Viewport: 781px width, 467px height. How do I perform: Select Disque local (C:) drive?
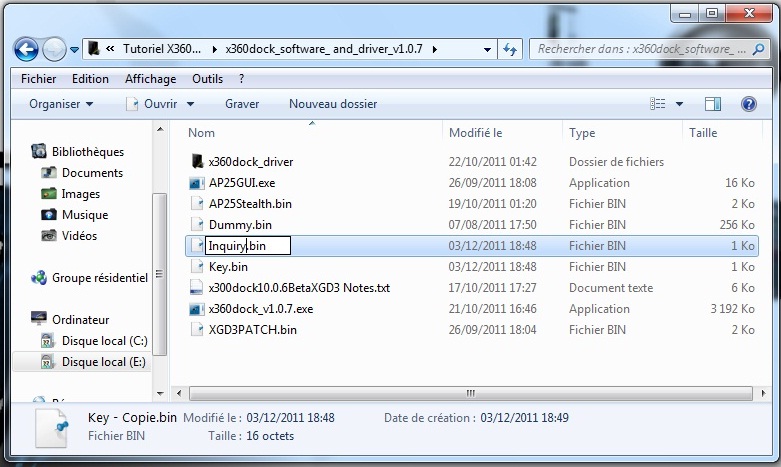[104, 341]
